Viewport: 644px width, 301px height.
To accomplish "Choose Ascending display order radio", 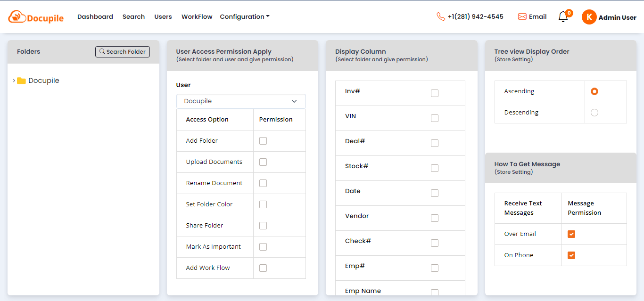I will click(x=594, y=91).
